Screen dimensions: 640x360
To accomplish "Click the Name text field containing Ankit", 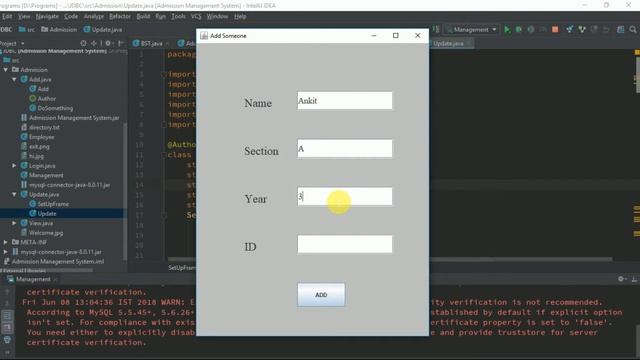I will pos(344,100).
